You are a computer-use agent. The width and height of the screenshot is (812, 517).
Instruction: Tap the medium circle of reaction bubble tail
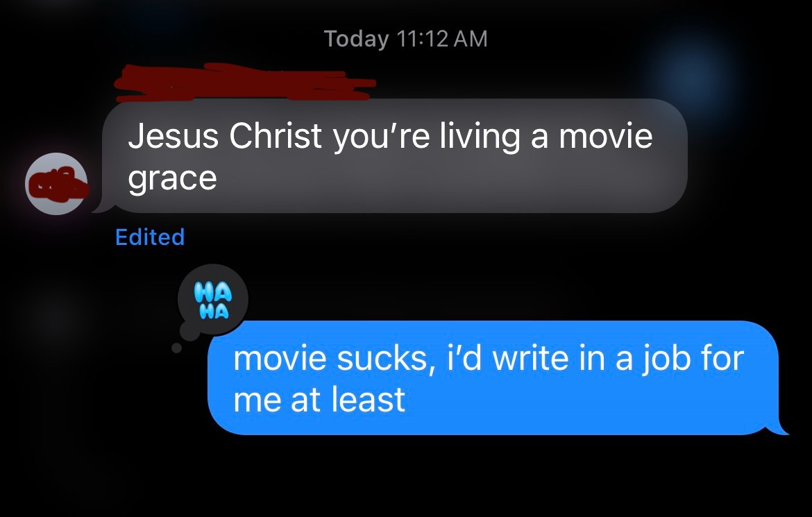click(189, 331)
